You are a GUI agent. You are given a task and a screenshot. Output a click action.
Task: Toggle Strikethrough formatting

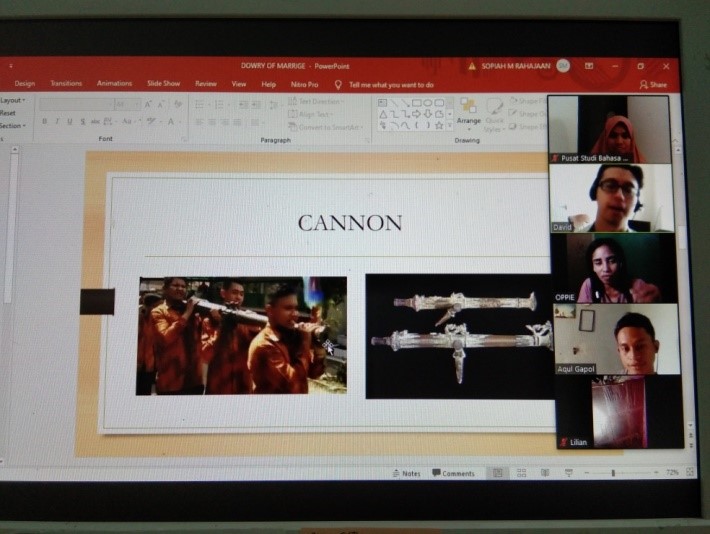[96, 122]
